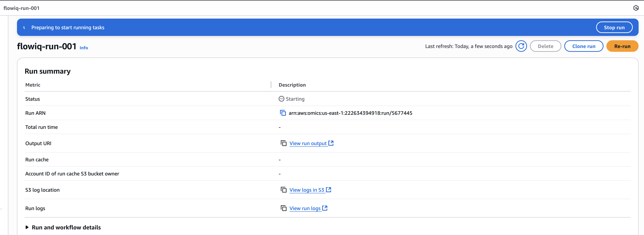
Task: Click external link icon beside View run logs
Action: pyautogui.click(x=325, y=208)
